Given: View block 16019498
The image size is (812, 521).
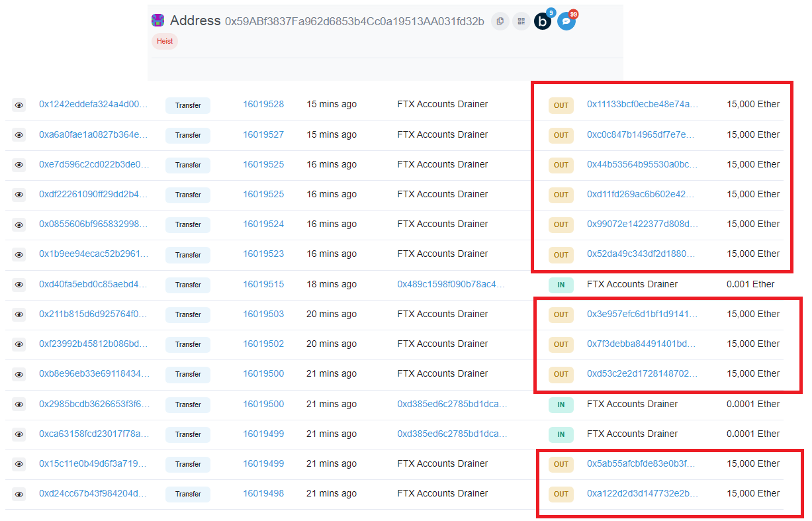Looking at the screenshot, I should (x=263, y=493).
